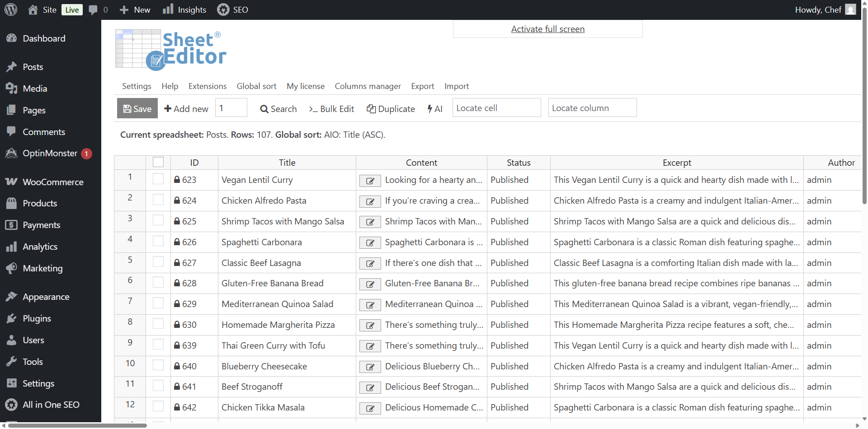
Task: Check the row checkbox for Chicken Alfredo Pasta
Action: coord(158,200)
